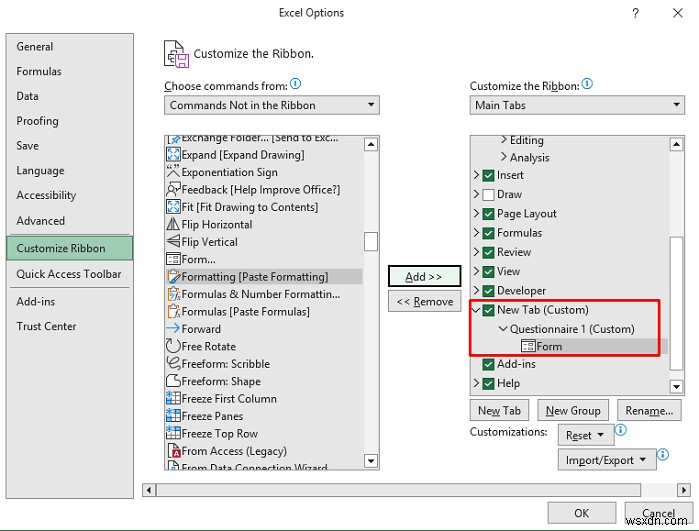Click the Add >> button
The height and width of the screenshot is (531, 699).
(424, 276)
